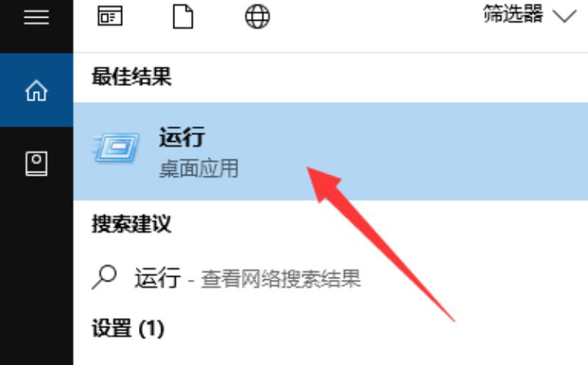Viewport: 588px width, 365px height.
Task: Filter search results by documents icon
Action: (x=183, y=16)
